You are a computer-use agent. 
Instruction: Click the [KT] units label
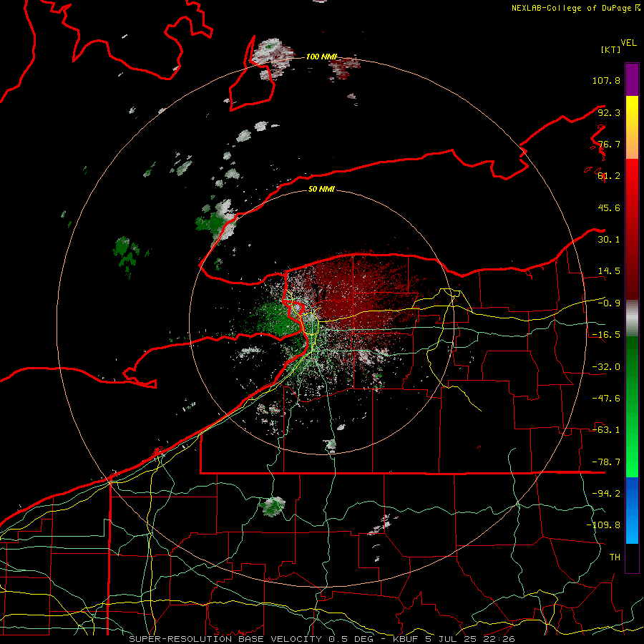(x=611, y=49)
